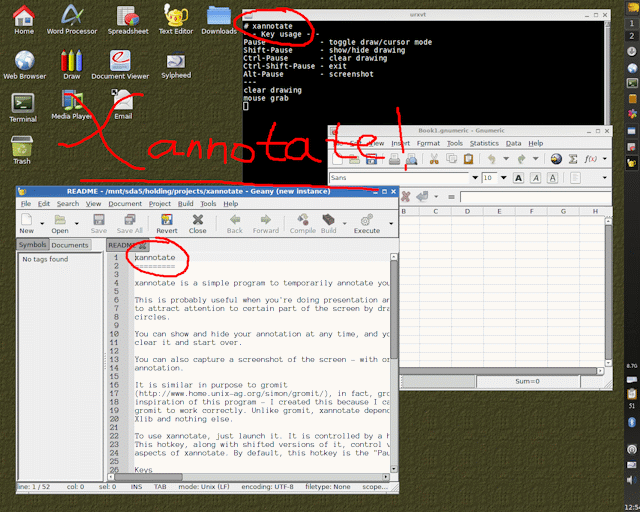Open the Statistics menu in Gnumeric
Screen dimensions: 640x512
484,143
